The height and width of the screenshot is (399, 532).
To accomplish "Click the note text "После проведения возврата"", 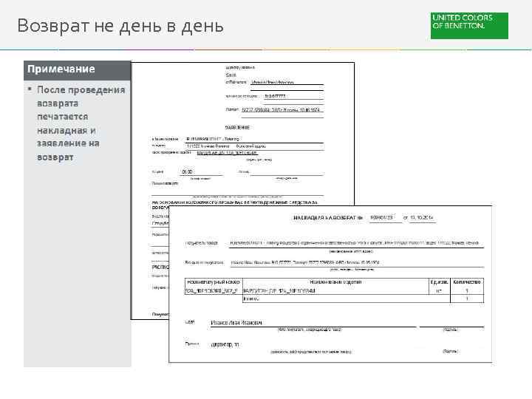I will (x=81, y=96).
